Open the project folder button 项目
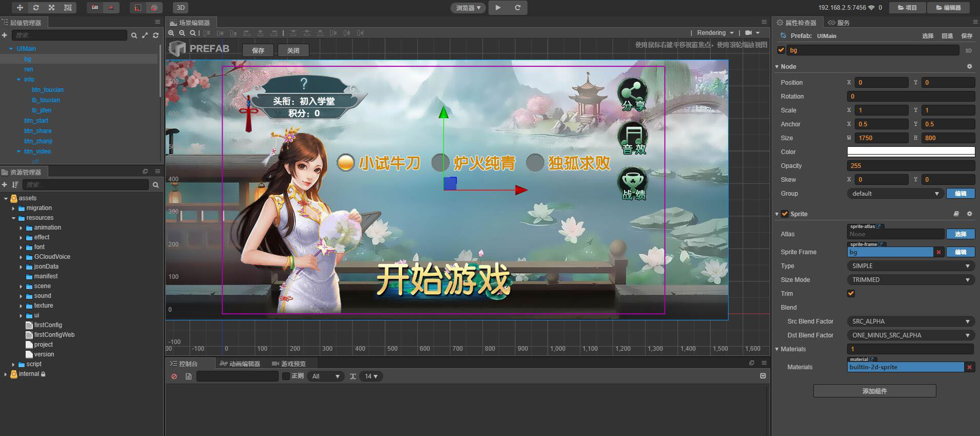Viewport: 980px width, 436px height. 907,8
